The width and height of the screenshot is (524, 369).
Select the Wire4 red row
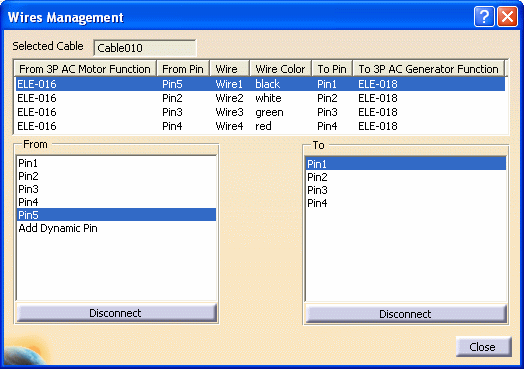coord(260,126)
